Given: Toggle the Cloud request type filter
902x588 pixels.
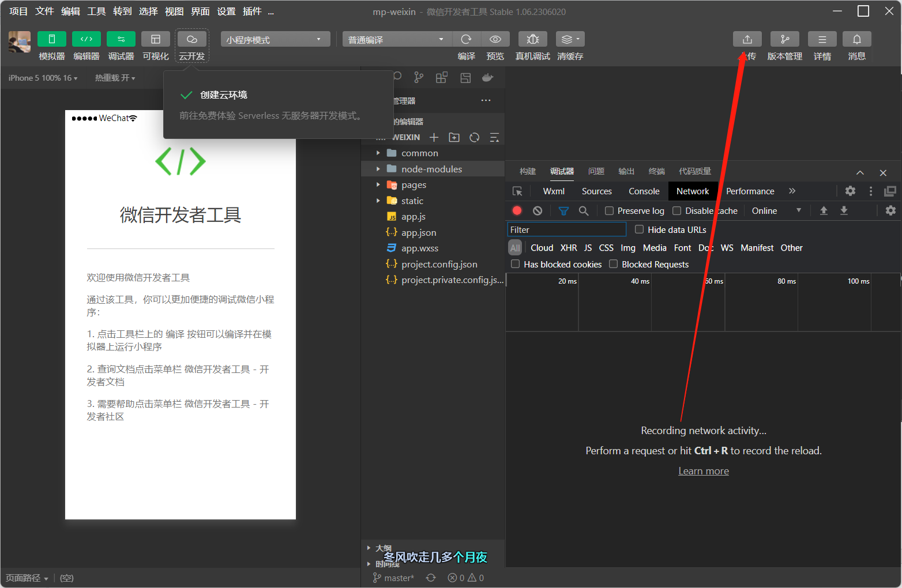Looking at the screenshot, I should click(542, 248).
